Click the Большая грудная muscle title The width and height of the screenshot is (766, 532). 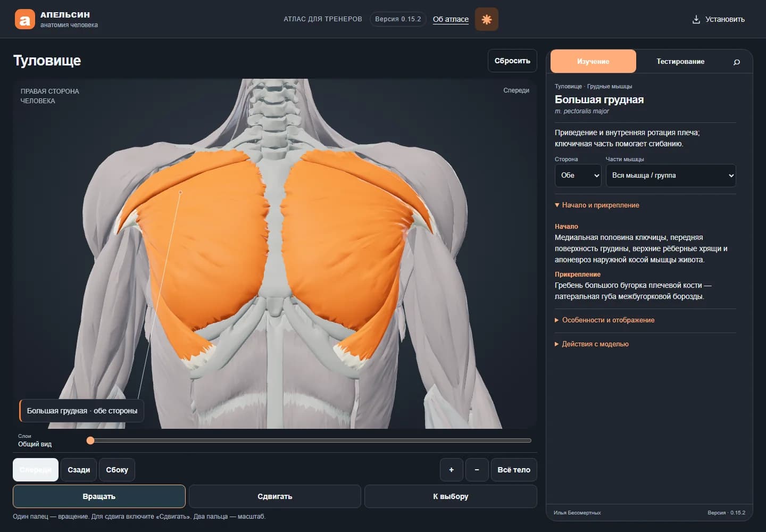(x=599, y=99)
